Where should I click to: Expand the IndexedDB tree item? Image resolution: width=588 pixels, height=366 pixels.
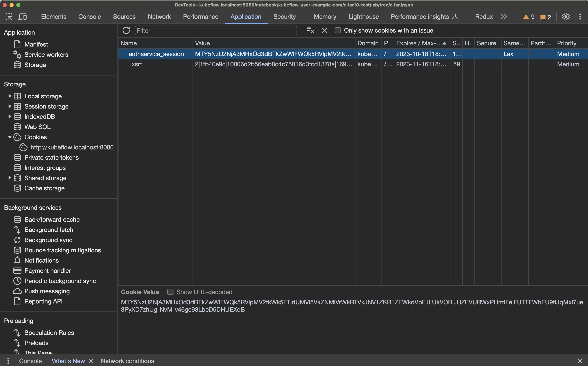[10, 116]
